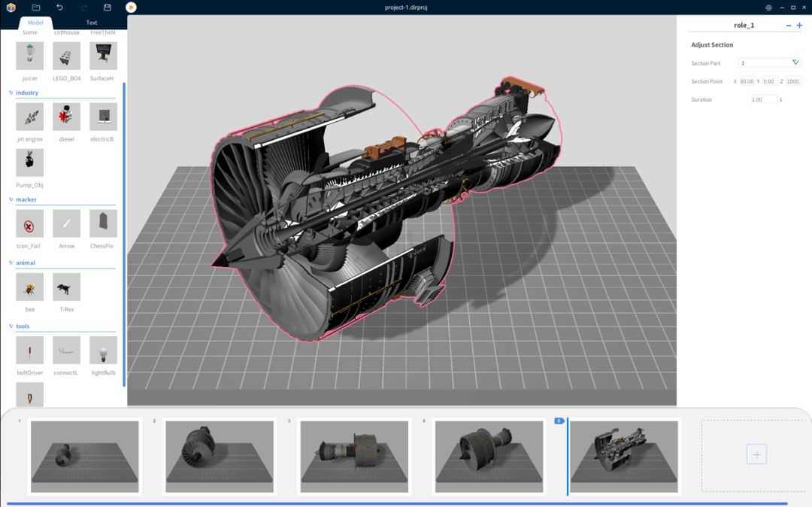Viewport: 812px width, 507px height.
Task: Click the play preview button
Action: point(131,8)
